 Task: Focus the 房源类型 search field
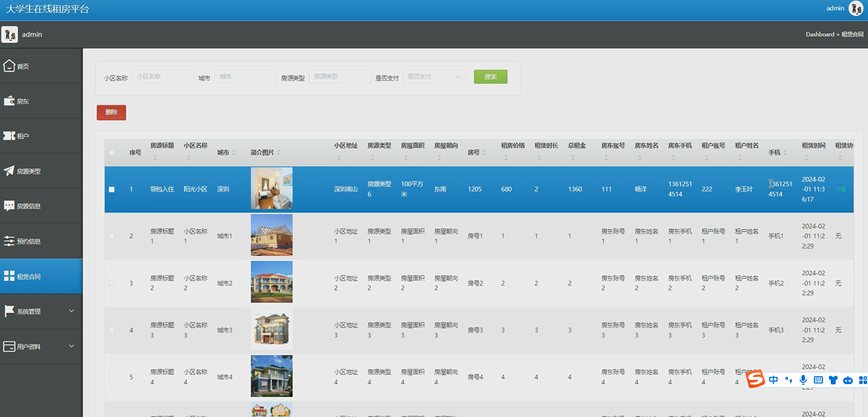(340, 76)
